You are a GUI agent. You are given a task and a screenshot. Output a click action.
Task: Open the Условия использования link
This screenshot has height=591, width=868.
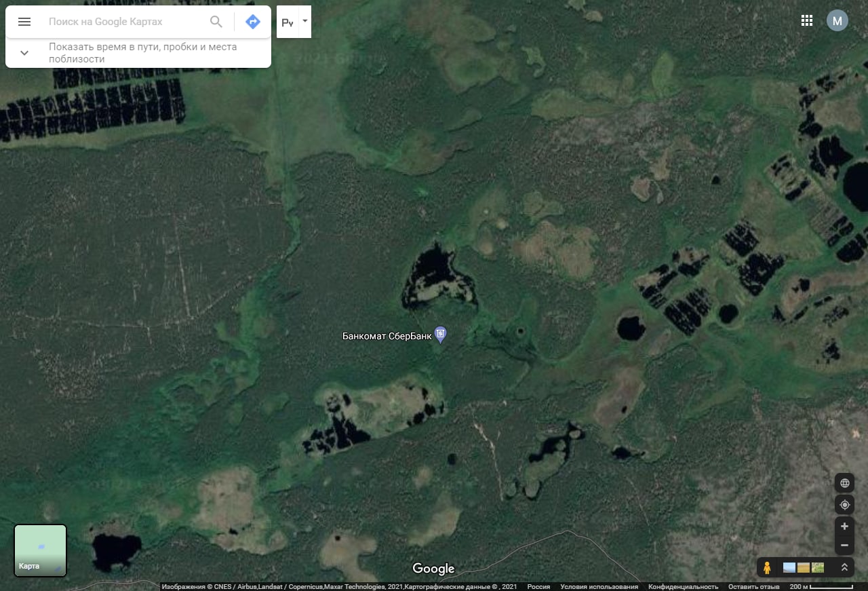(599, 587)
